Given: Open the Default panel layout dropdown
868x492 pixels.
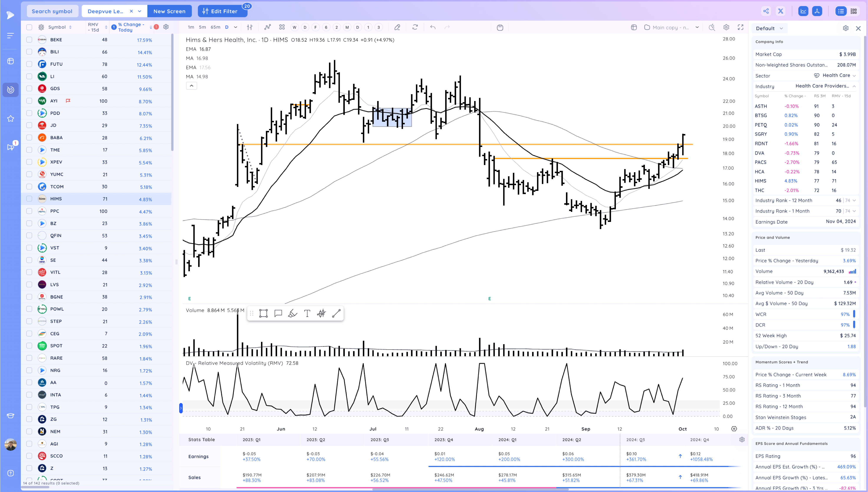Looking at the screenshot, I should pyautogui.click(x=769, y=28).
